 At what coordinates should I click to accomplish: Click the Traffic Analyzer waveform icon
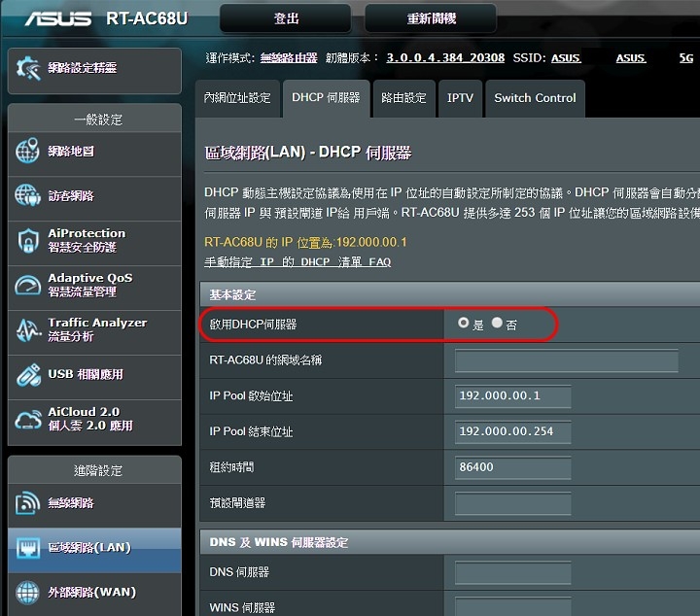pos(27,330)
